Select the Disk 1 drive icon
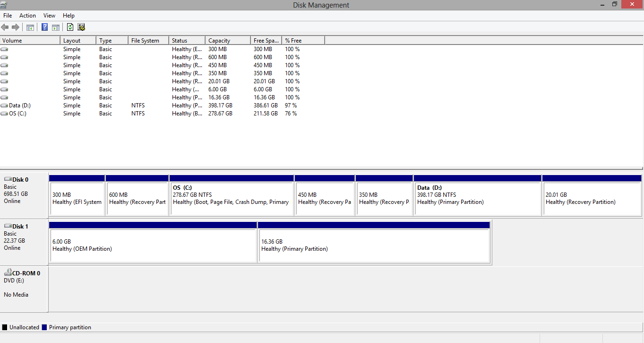644x343 pixels. 8,225
